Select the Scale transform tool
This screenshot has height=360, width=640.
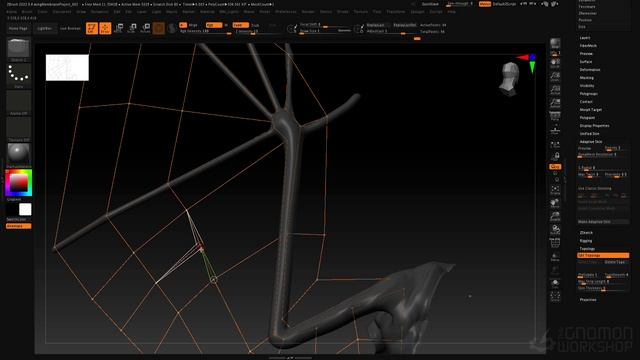click(132, 28)
